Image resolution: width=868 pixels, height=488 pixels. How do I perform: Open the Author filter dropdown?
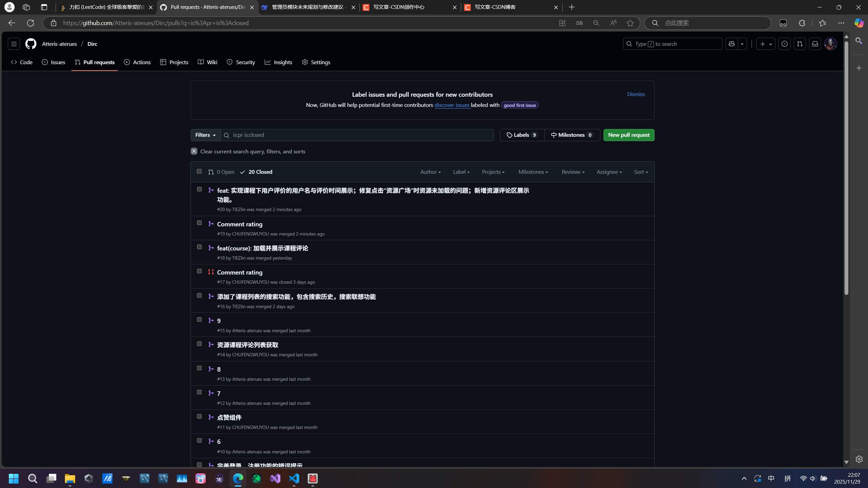(430, 172)
